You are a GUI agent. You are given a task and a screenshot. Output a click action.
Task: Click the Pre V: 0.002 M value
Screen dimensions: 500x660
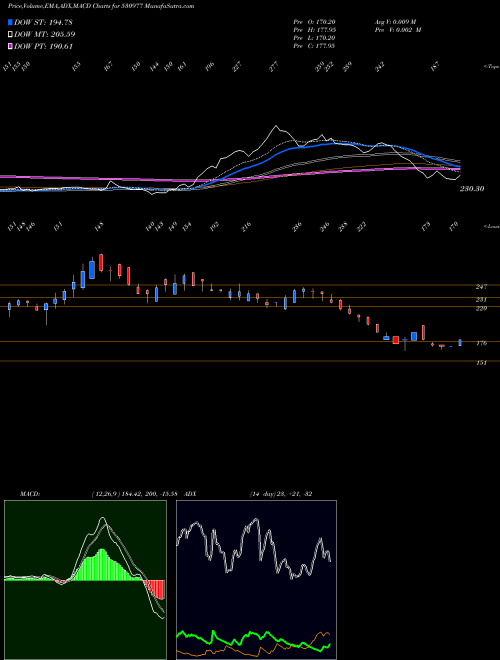(x=398, y=30)
